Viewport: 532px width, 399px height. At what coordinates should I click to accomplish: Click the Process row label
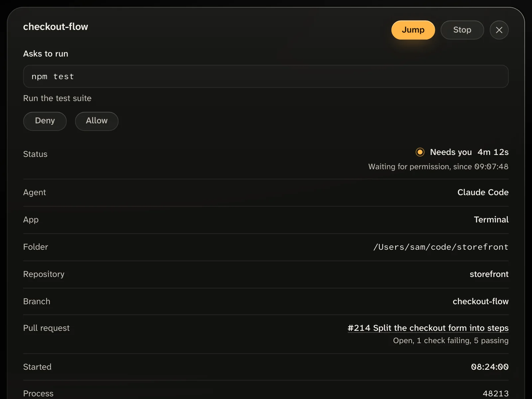point(38,394)
